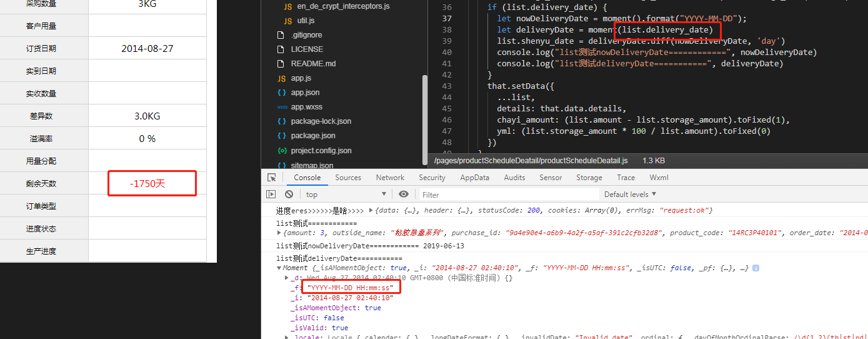Image resolution: width=868 pixels, height=339 pixels.
Task: Open en_de_crypt_interceptors.js file
Action: pos(343,6)
